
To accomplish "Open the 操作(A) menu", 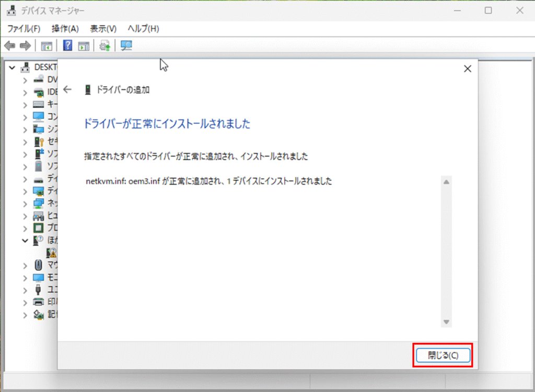I will [65, 28].
